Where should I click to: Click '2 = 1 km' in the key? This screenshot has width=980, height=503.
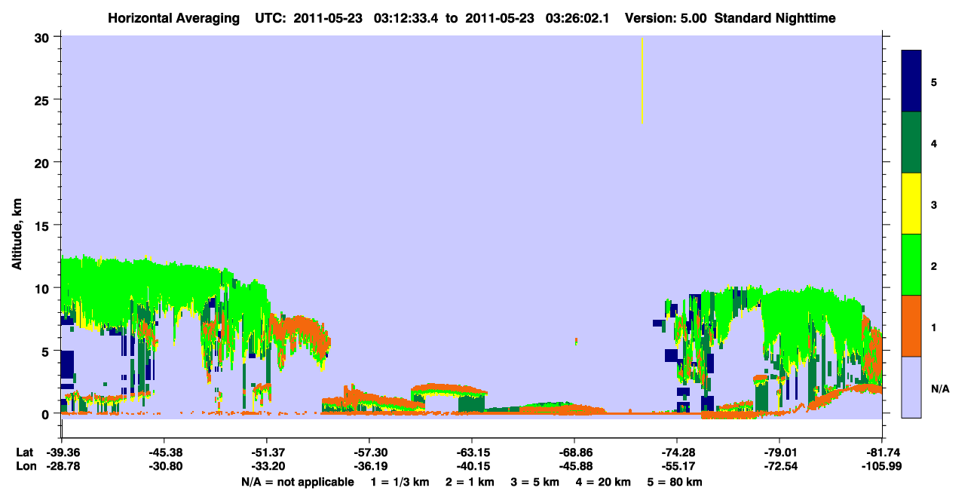point(469,482)
